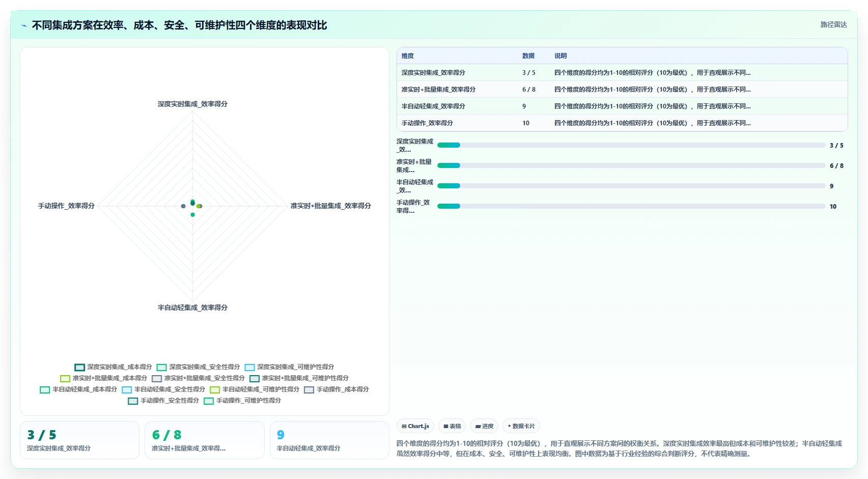The image size is (868, 479).
Task: Click the radar axis label 深度实时集成_效率得分
Action: (x=192, y=104)
